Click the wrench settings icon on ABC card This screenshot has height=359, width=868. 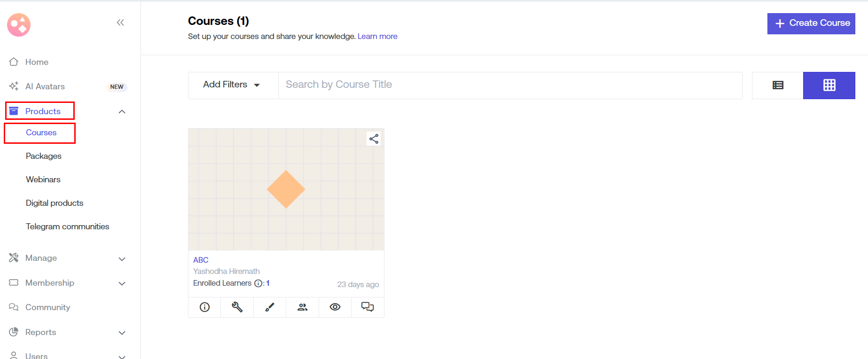tap(237, 307)
